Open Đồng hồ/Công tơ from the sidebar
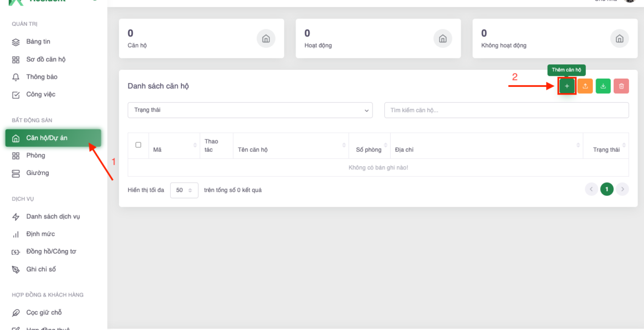 click(51, 251)
